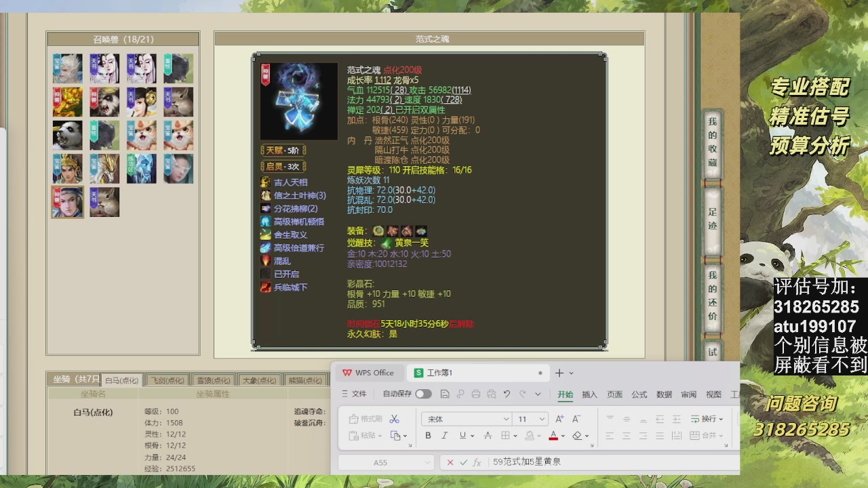Click the fill color bucket swatch

(x=530, y=436)
